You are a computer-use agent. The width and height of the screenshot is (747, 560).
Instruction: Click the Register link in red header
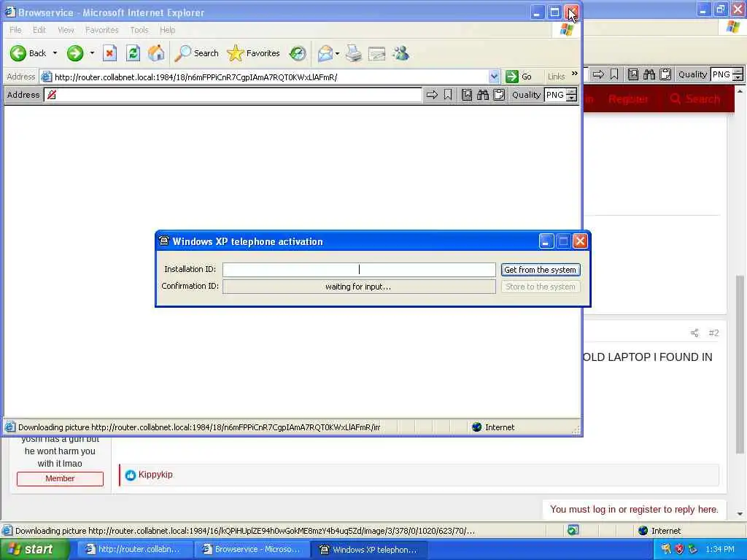click(628, 99)
